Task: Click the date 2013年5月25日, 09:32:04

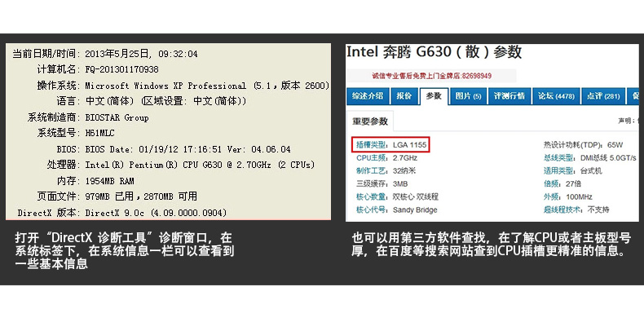Action: tap(141, 54)
